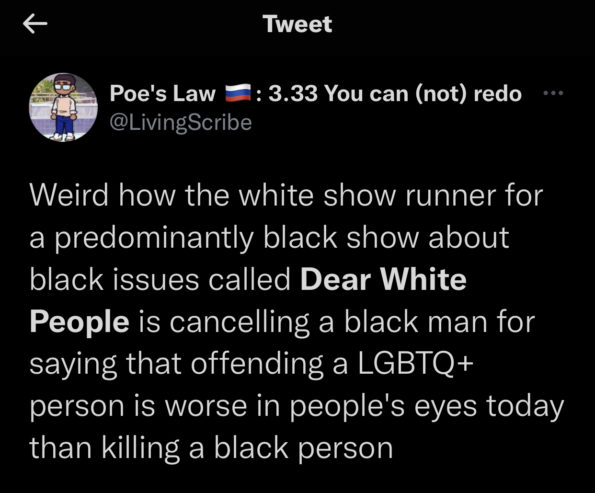Open the Poe's Law display name
The width and height of the screenshot is (595, 493).
(x=162, y=93)
